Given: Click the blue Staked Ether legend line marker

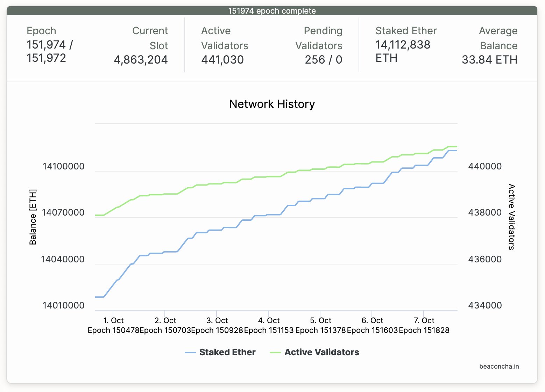Looking at the screenshot, I should click(190, 353).
